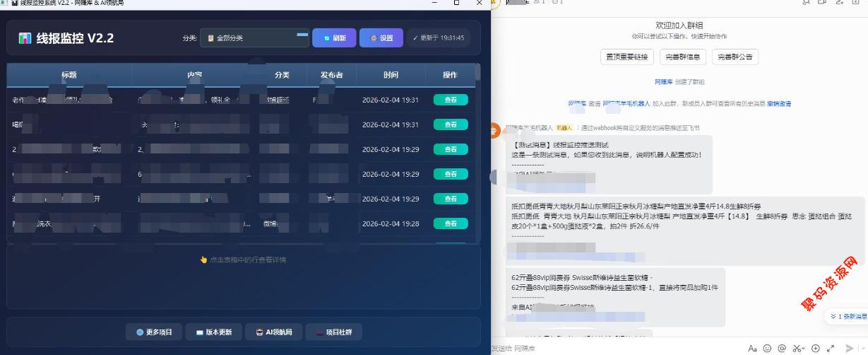Expand the screenshot options chevron beside scissors

[x=804, y=348]
